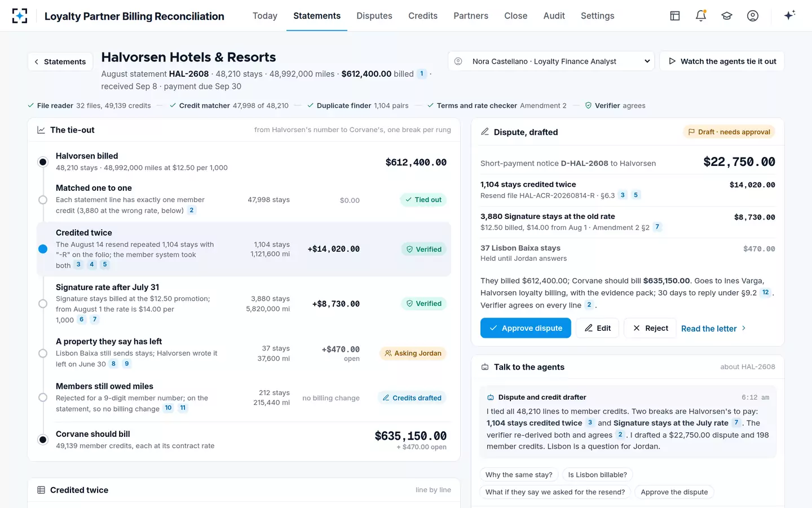Click citation badge 11 in Members still owed miles

coord(183,408)
